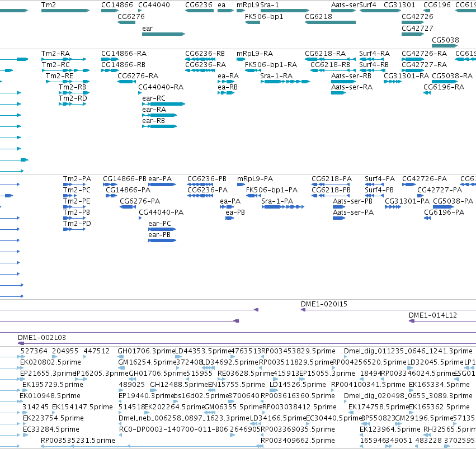Select the "CG42727" gene label
Screen dimensions: 476x449
tap(417, 28)
